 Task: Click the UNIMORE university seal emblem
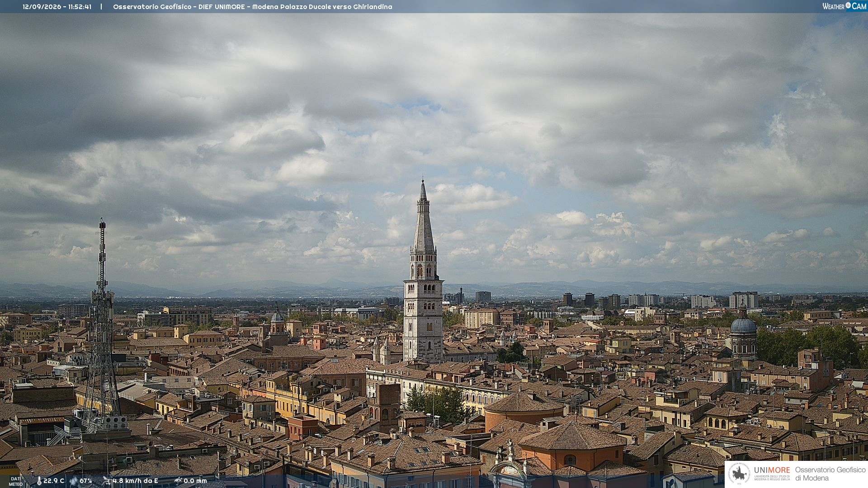[740, 474]
